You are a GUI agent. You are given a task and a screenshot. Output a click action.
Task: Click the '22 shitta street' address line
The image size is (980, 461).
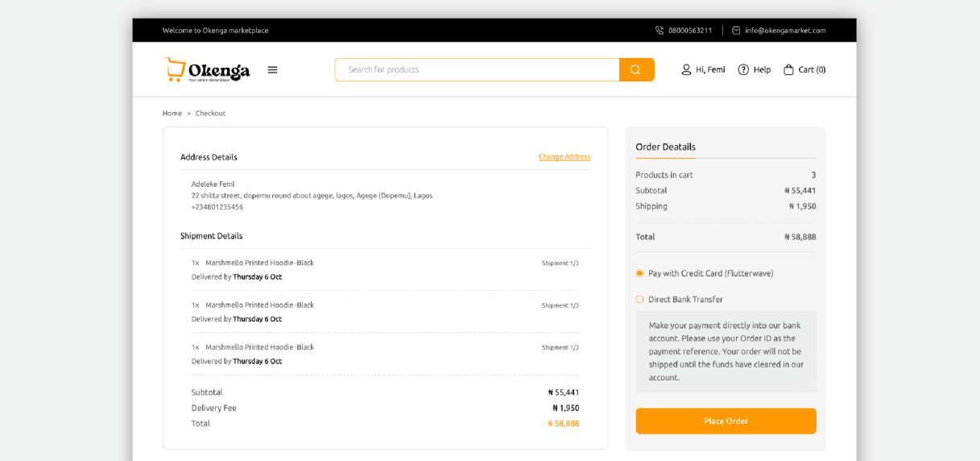point(312,196)
